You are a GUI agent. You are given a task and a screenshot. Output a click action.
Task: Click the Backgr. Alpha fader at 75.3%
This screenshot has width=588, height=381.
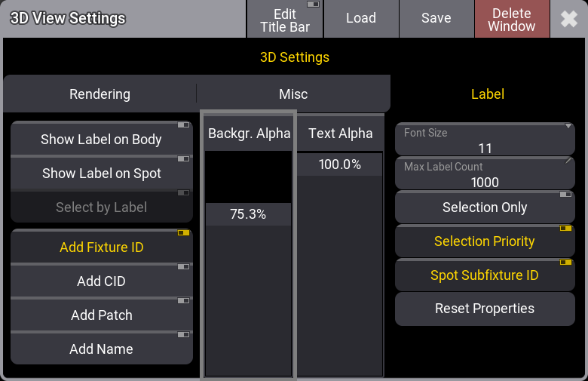[249, 214]
